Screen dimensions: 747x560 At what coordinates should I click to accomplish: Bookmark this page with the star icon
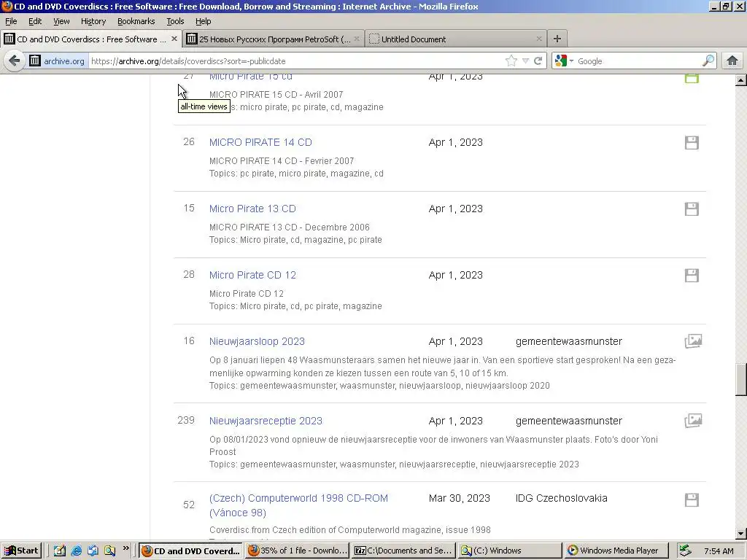511,61
